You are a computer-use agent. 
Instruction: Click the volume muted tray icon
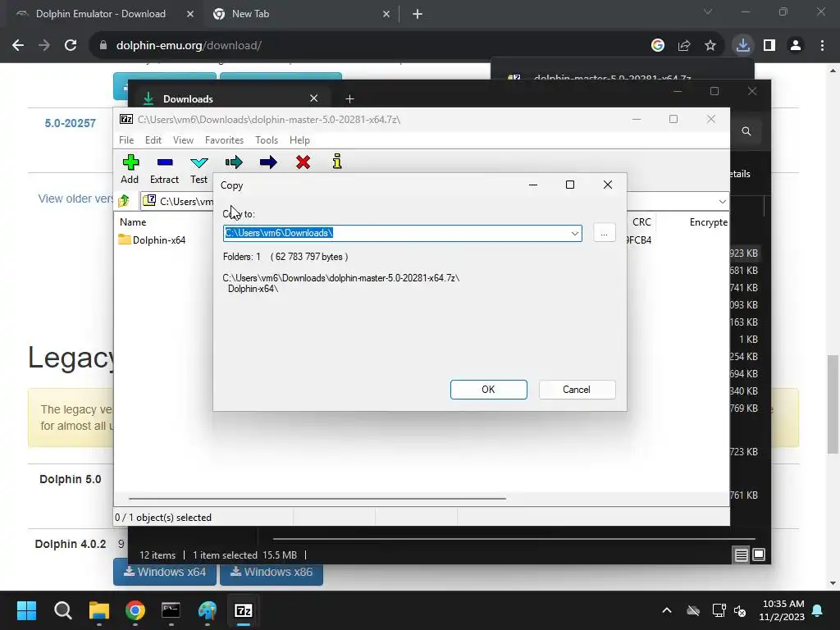click(x=741, y=610)
